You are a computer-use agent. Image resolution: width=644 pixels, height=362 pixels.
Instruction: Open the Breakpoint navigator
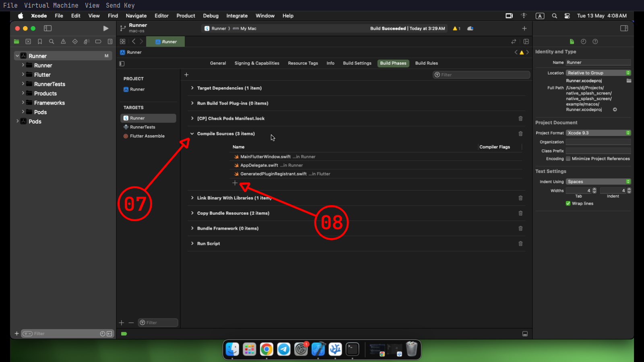(x=98, y=41)
